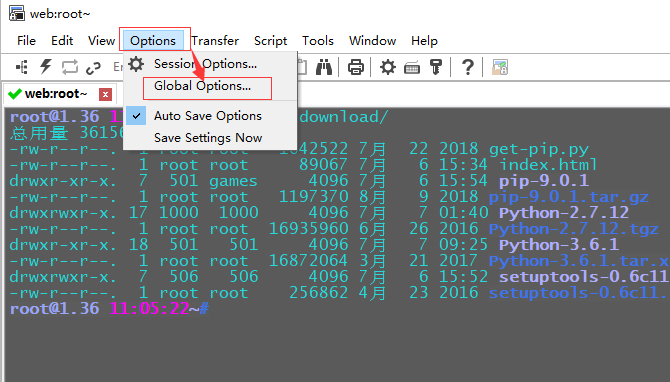Open the Edit menu
The image size is (670, 382).
(x=62, y=41)
